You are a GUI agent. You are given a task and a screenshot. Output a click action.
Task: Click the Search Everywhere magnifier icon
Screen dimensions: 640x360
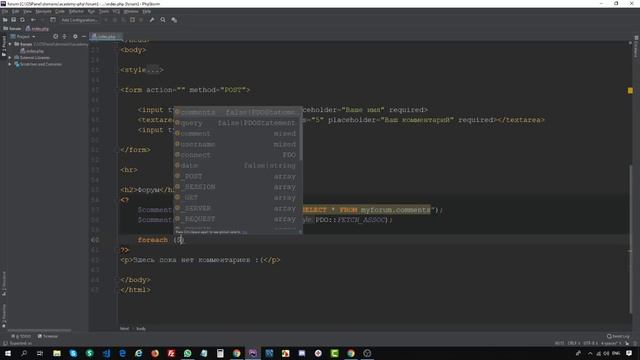pyautogui.click(x=163, y=20)
